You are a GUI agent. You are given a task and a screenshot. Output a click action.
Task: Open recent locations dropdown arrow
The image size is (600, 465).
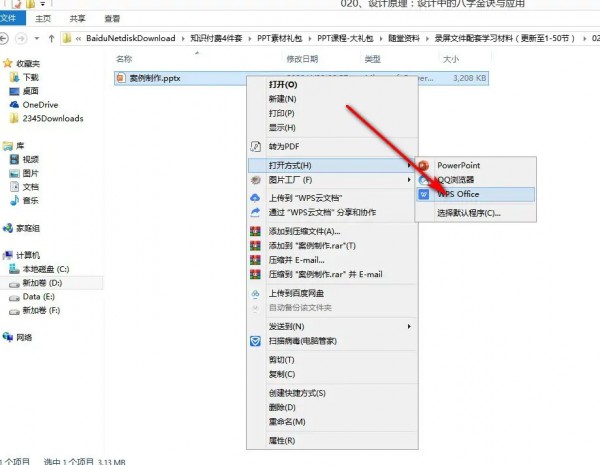(x=37, y=38)
